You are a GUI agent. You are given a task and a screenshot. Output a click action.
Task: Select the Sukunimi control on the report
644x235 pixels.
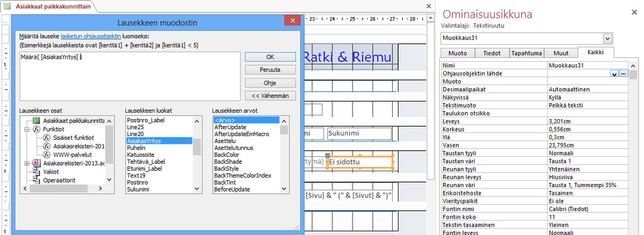coord(359,134)
